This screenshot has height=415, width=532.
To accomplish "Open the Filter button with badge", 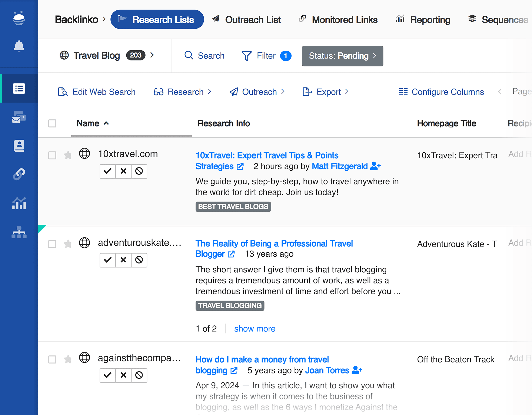I will (266, 56).
